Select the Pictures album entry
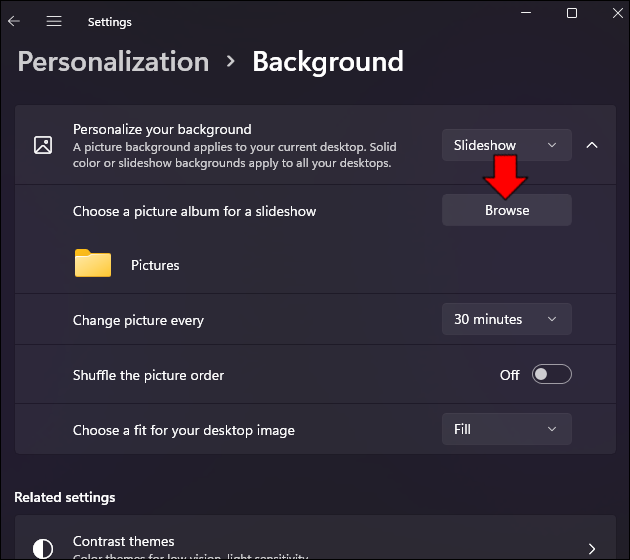Viewport: 630px width, 560px height. (x=155, y=265)
